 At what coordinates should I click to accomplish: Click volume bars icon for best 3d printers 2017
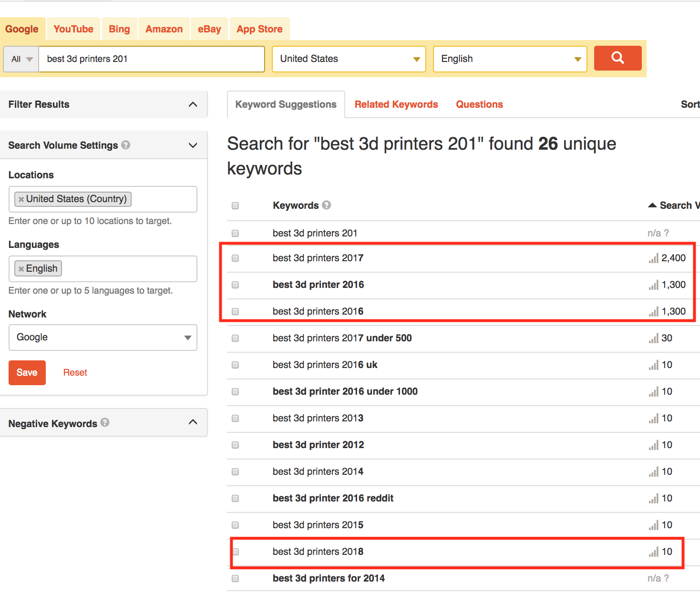pyautogui.click(x=653, y=258)
